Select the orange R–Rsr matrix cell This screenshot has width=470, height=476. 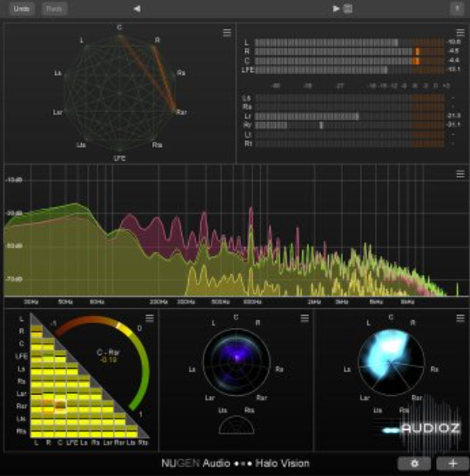point(48,406)
